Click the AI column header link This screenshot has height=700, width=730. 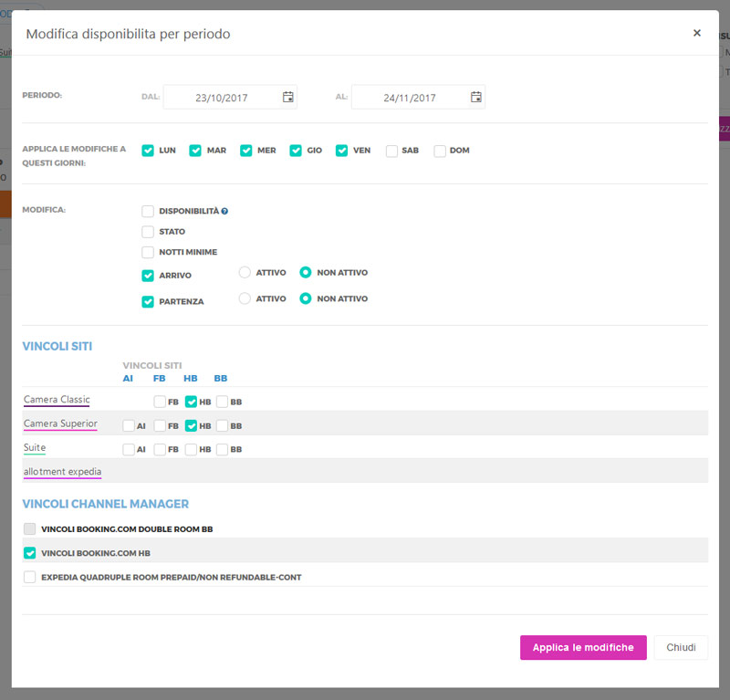click(128, 378)
